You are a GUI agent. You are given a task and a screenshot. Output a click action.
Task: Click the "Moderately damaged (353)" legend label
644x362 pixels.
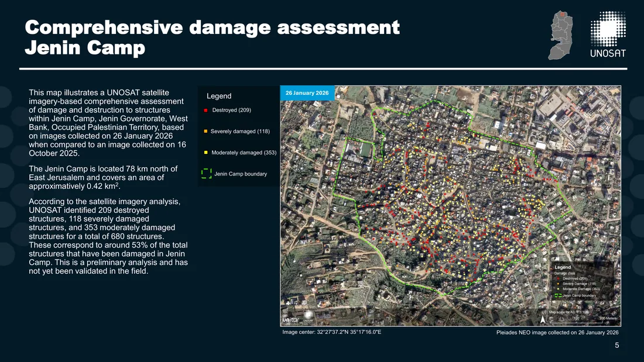[244, 153]
